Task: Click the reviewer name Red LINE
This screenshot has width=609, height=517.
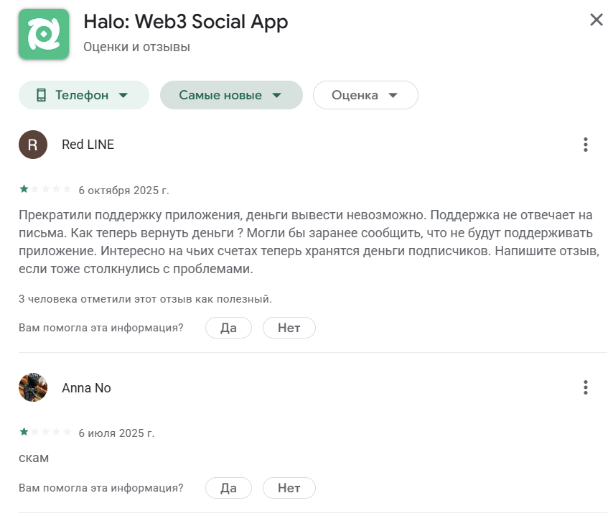Action: tap(88, 144)
